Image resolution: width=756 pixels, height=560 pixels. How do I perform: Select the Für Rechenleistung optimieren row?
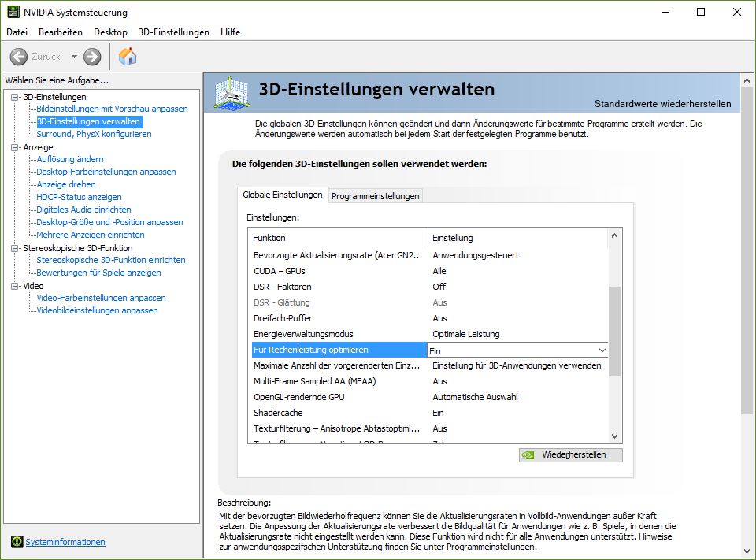coord(339,350)
